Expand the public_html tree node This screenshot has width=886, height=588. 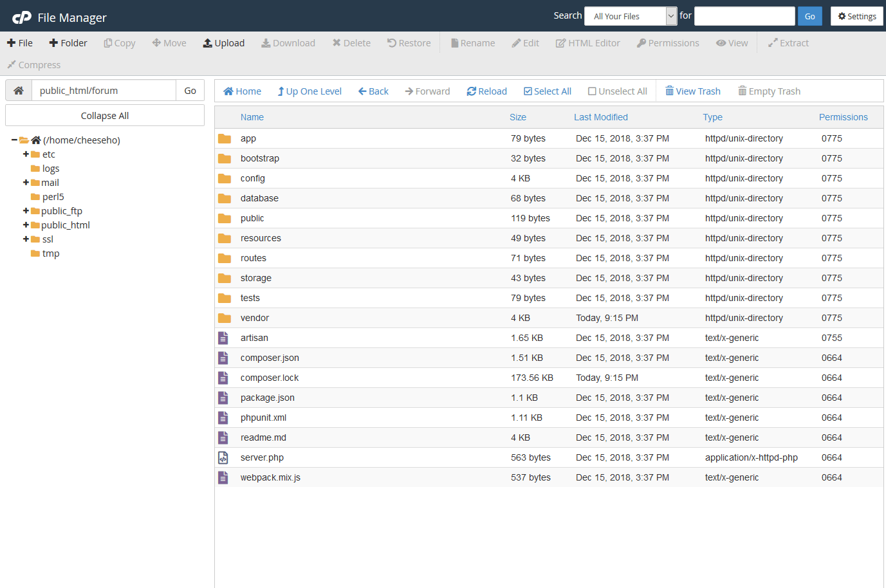pos(26,225)
